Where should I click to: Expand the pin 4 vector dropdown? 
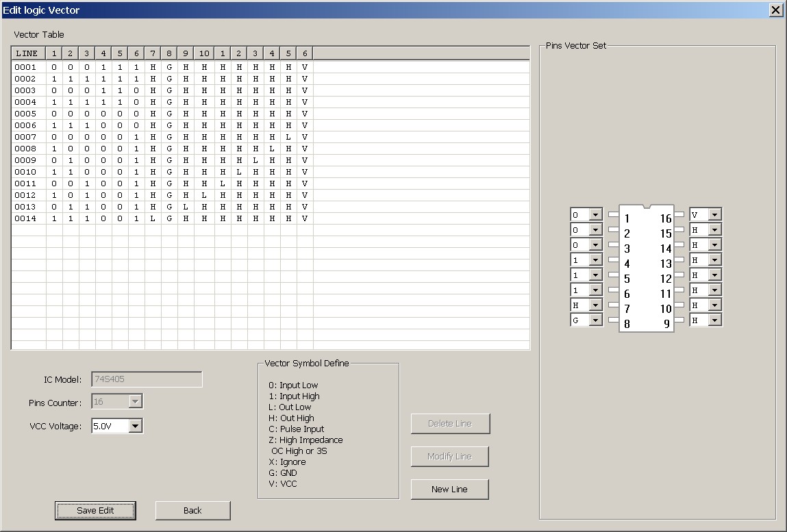pos(595,260)
